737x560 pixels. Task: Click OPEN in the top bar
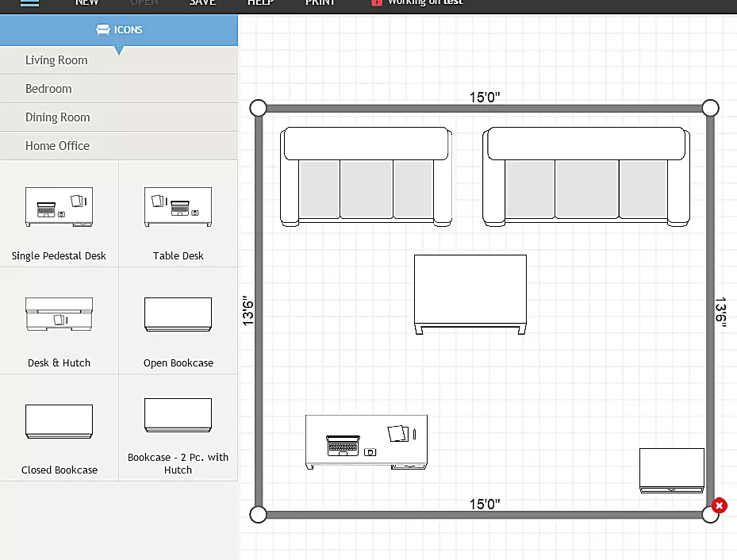pyautogui.click(x=144, y=2)
